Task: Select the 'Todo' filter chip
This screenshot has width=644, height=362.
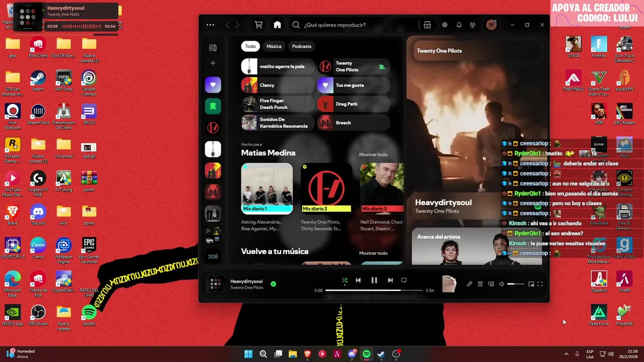Action: coord(251,46)
